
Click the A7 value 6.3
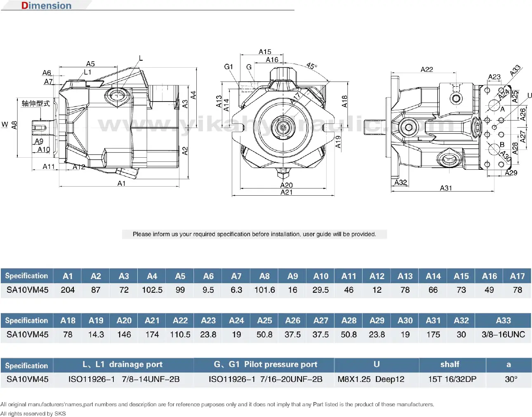point(236,290)
